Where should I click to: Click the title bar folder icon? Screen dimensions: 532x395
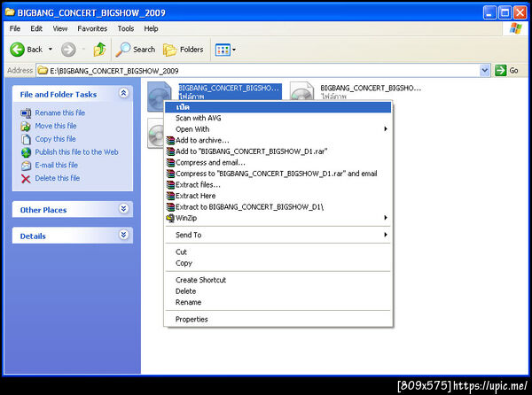tap(10, 12)
